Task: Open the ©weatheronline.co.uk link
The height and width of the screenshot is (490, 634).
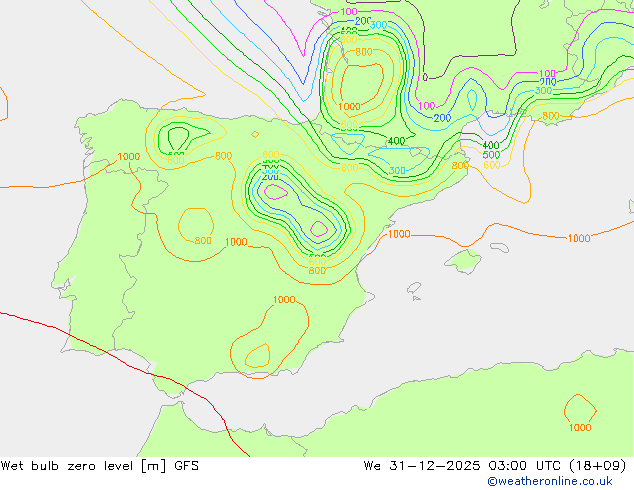Action: (x=550, y=481)
